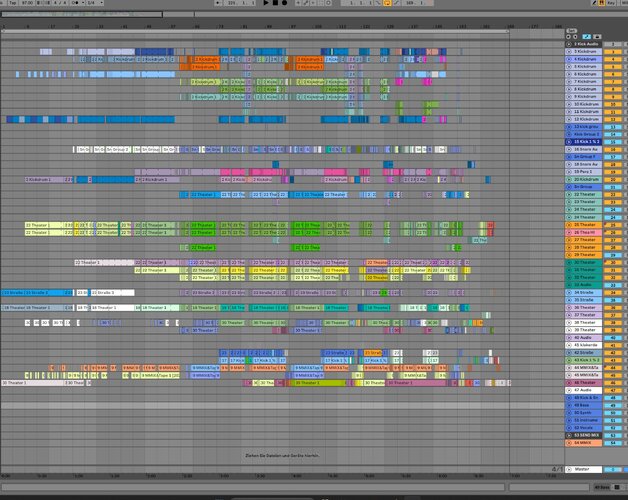The image size is (628, 500).
Task: Unfold the Master track
Action: point(569,469)
